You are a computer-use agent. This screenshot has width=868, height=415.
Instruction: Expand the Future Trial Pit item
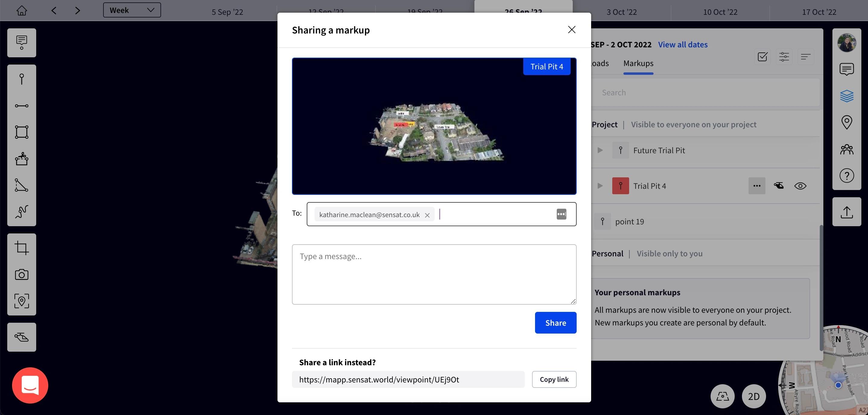click(600, 150)
